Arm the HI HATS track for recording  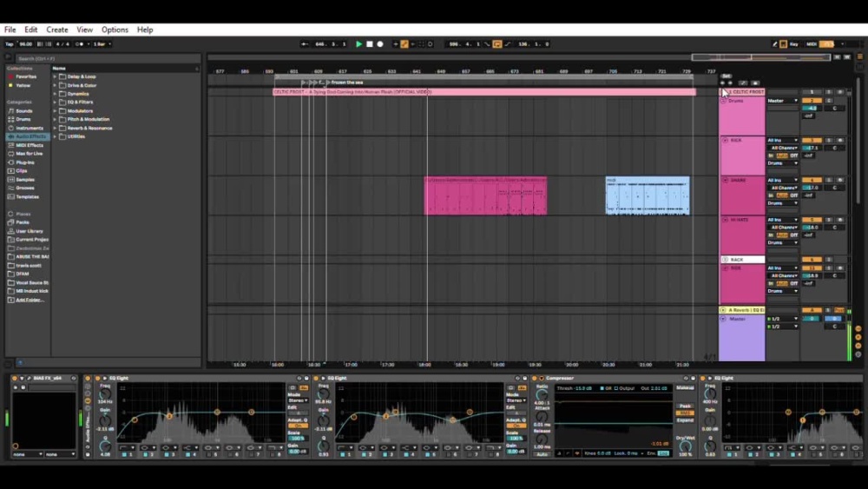coord(840,220)
